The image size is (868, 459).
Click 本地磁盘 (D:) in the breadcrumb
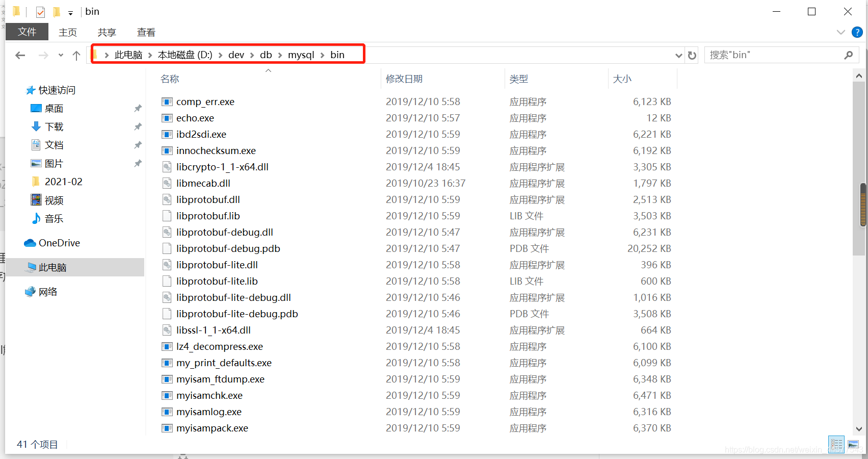click(x=185, y=55)
